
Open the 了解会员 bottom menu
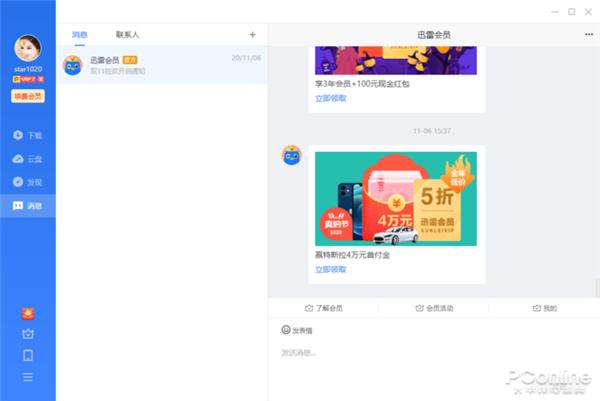pos(324,308)
